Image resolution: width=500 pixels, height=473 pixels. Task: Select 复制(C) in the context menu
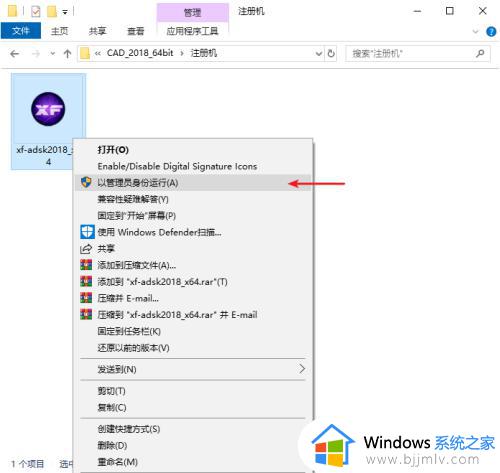coord(193,407)
